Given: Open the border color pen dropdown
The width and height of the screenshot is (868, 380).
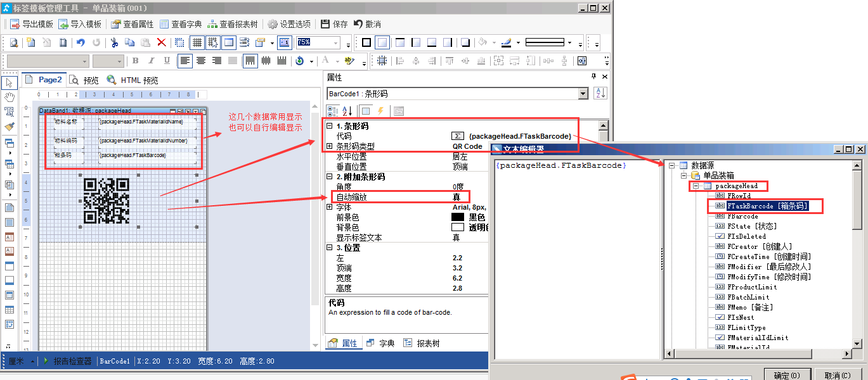Looking at the screenshot, I should tap(518, 43).
